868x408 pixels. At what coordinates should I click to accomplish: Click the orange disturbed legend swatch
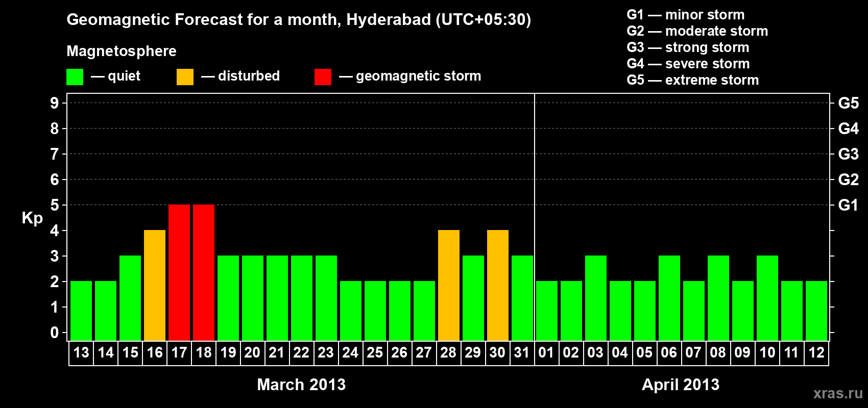[185, 77]
